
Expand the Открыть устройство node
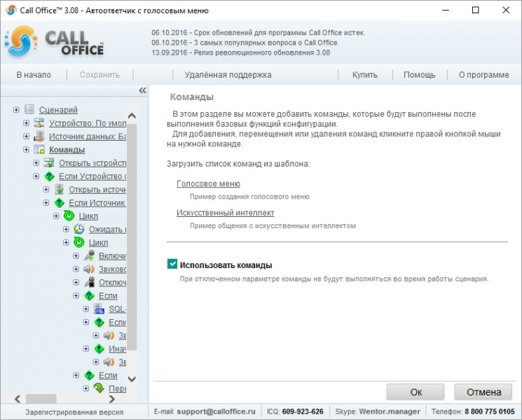tap(36, 162)
